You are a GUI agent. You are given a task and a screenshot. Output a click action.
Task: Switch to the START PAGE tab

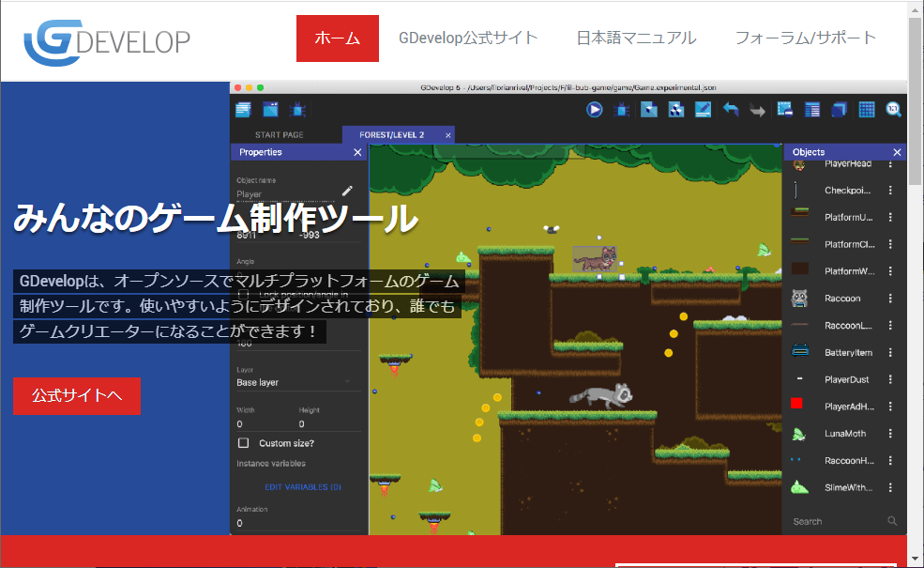pos(279,133)
